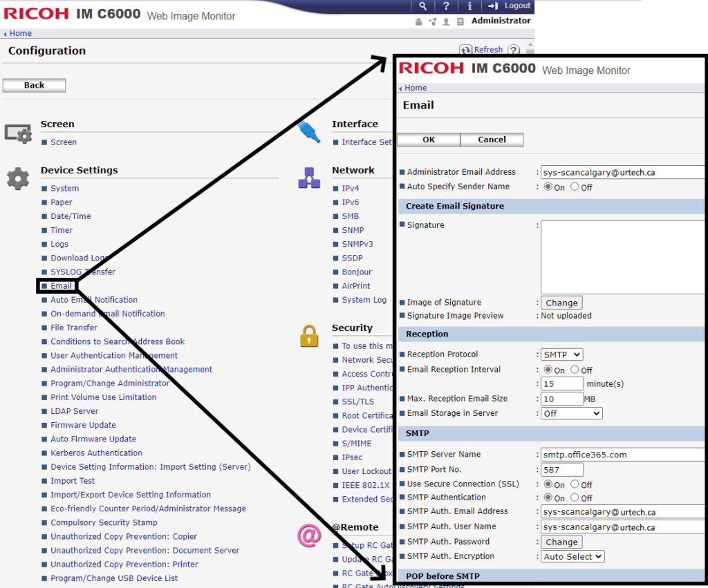Open the LDAP Server settings link

(74, 410)
